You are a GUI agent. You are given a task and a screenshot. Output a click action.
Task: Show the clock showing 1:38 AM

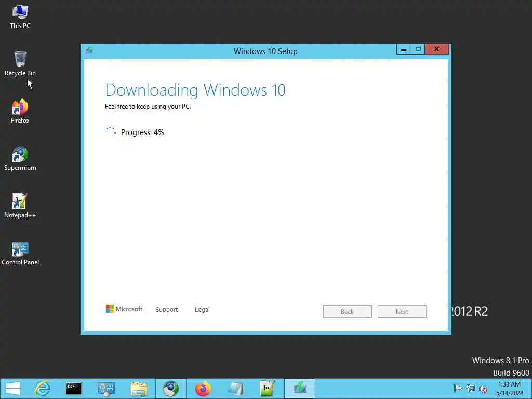tap(509, 389)
